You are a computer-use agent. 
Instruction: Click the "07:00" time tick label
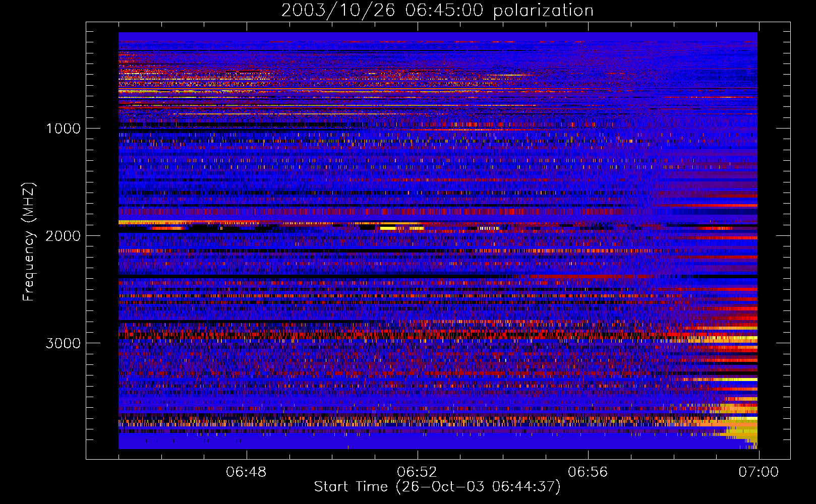coord(759,472)
